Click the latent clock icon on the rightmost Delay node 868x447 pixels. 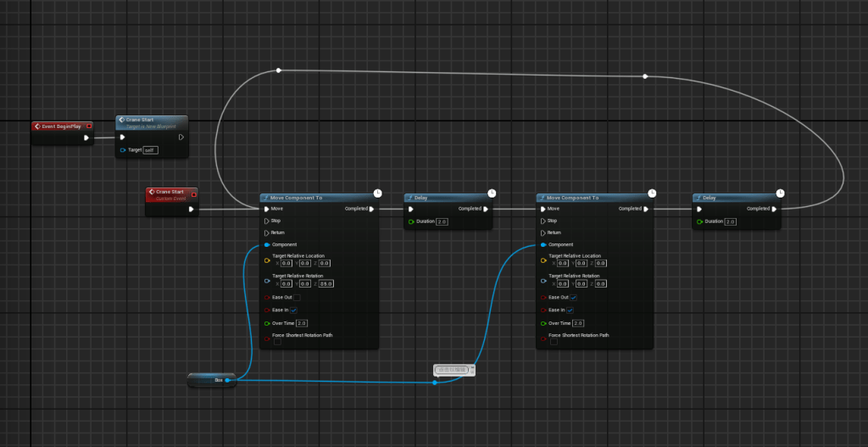pyautogui.click(x=780, y=192)
